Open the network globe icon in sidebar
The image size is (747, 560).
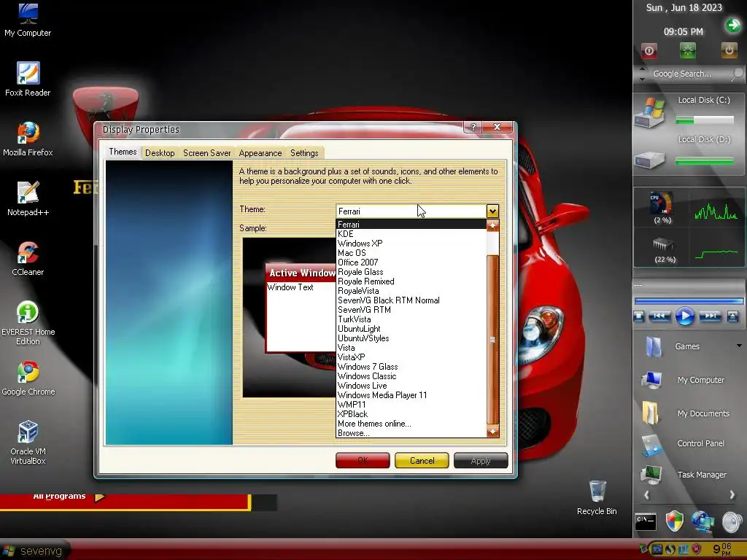tap(703, 521)
